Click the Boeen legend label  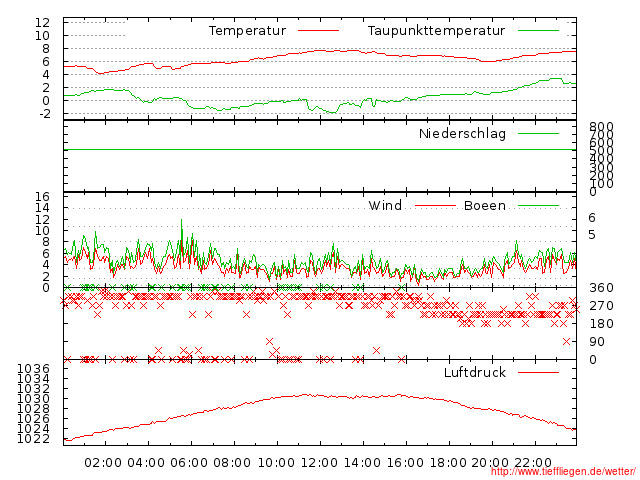(485, 206)
